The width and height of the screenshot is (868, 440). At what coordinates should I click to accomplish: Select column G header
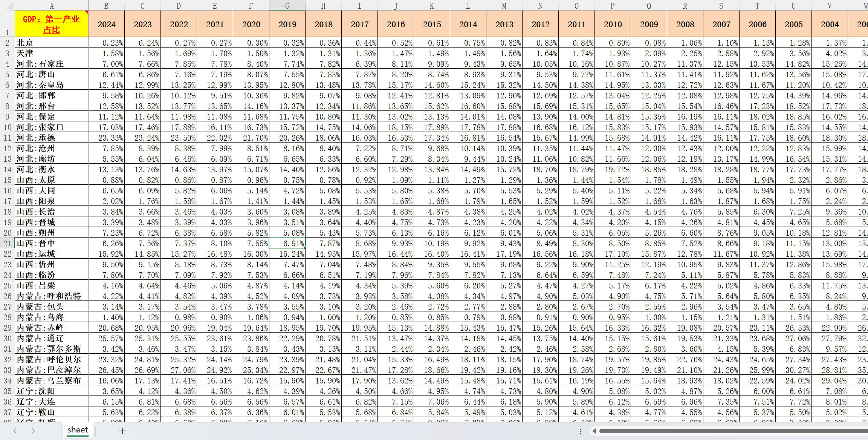(287, 5)
